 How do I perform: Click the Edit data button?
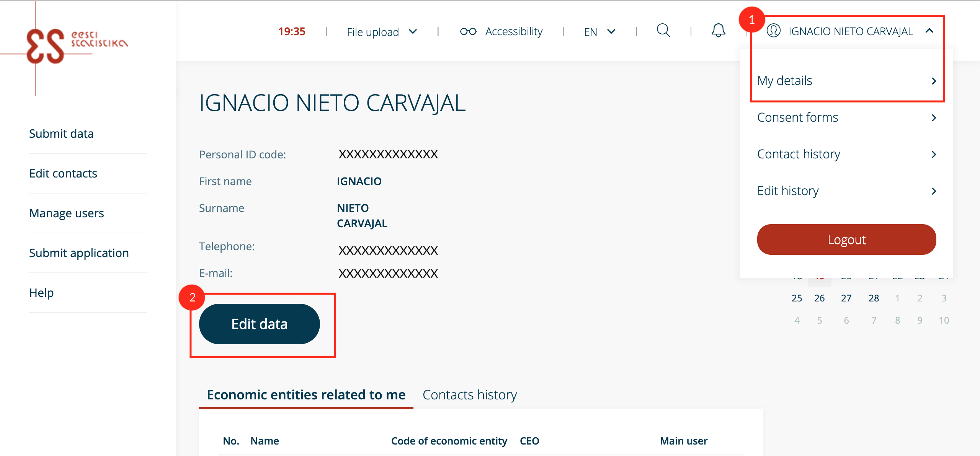pyautogui.click(x=259, y=324)
